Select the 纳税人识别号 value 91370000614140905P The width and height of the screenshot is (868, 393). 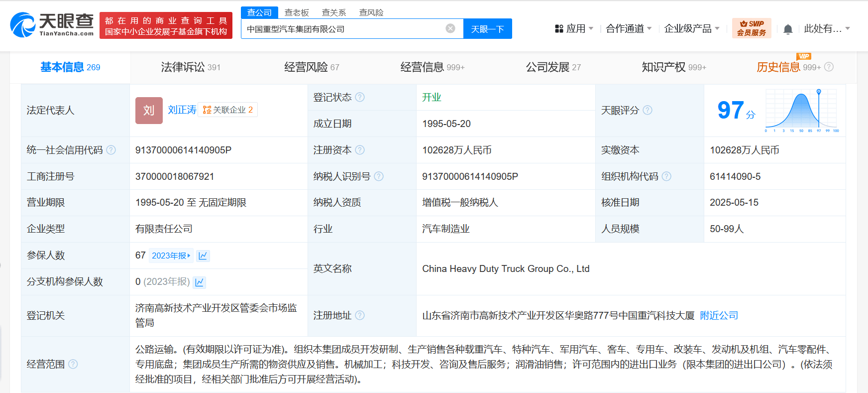[470, 176]
